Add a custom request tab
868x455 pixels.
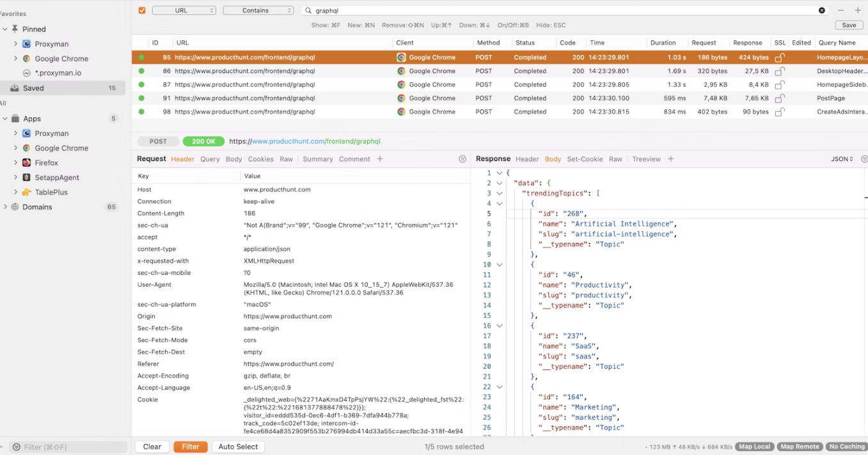pos(380,159)
